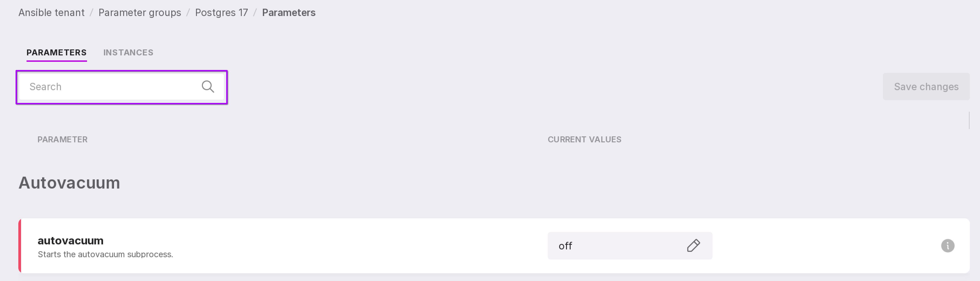
Task: Click the slash separator after Parameter groups
Action: point(188,13)
